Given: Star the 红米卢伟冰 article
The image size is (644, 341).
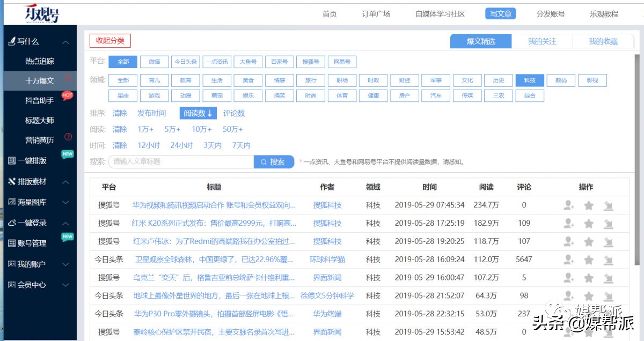Looking at the screenshot, I should click(589, 241).
